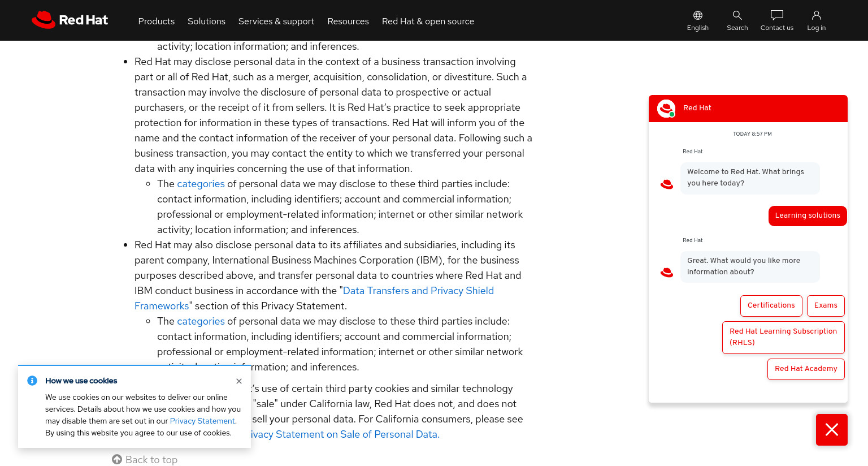Screen dimensions: 868x466
Task: Select the Red Hat Academy chat option
Action: point(806,369)
